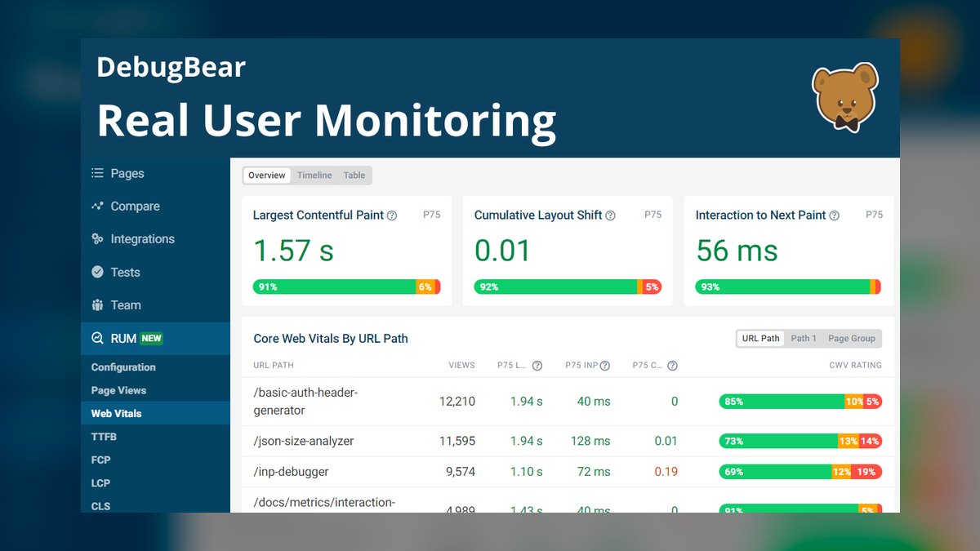Click help icon beside P75 C... column header
Screen dimensions: 980x551
[672, 366]
